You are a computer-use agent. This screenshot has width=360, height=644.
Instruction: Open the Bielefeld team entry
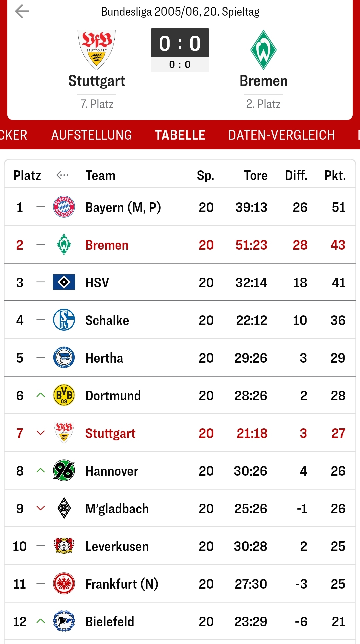pos(110,622)
